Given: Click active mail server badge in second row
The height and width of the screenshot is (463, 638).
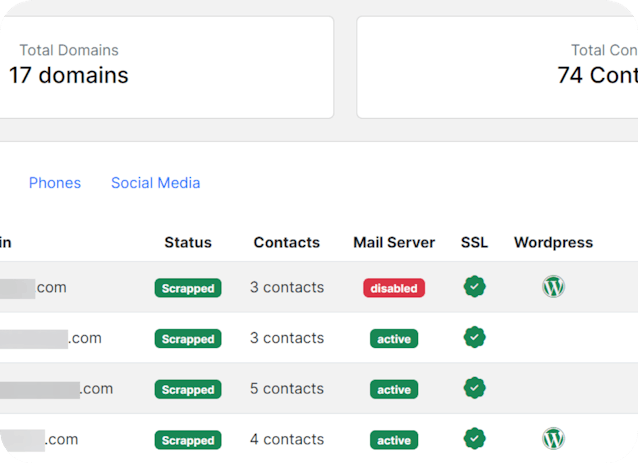Looking at the screenshot, I should [394, 339].
